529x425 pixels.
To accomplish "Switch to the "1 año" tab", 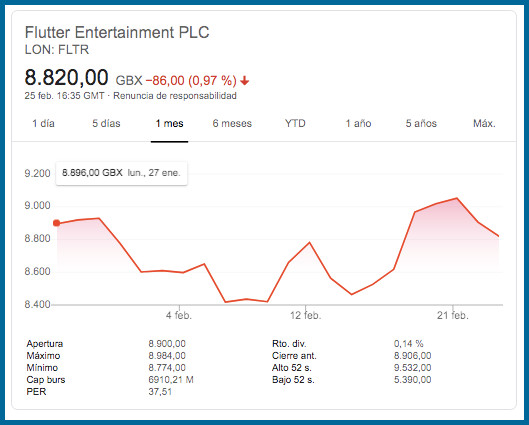I will [x=358, y=123].
